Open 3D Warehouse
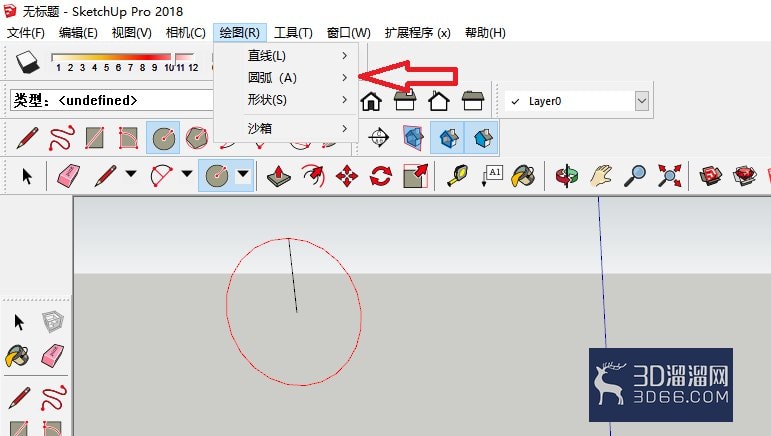 (711, 175)
